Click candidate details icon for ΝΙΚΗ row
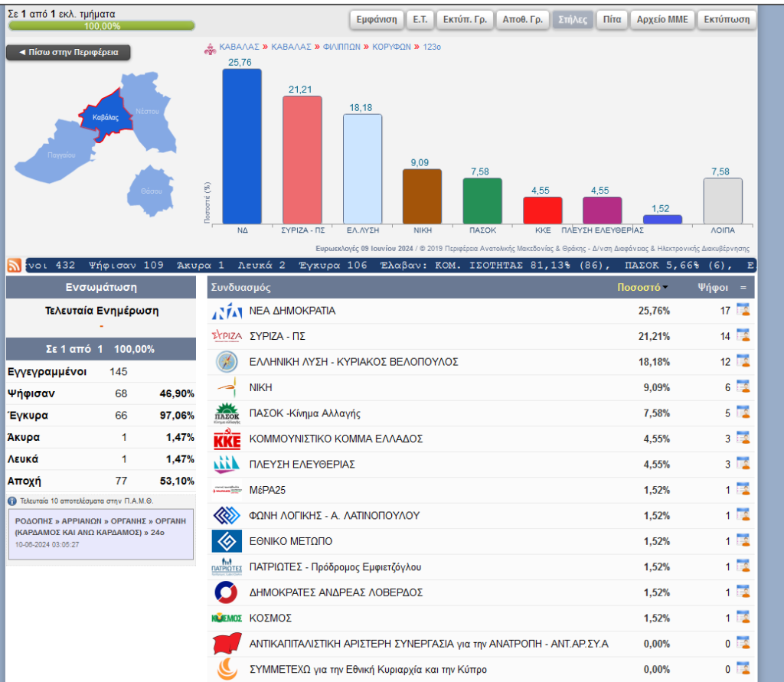784x682 pixels. pos(742,387)
